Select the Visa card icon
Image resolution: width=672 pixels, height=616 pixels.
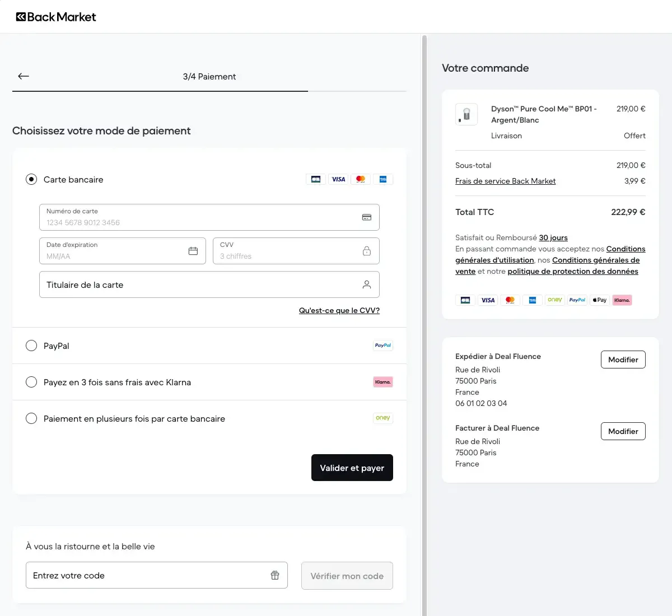[338, 179]
